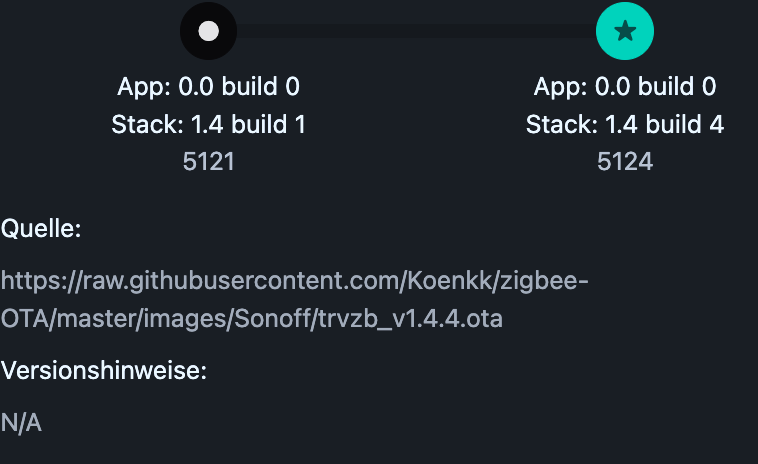Select the App build text under the star icon
The width and height of the screenshot is (758, 464).
(x=625, y=87)
